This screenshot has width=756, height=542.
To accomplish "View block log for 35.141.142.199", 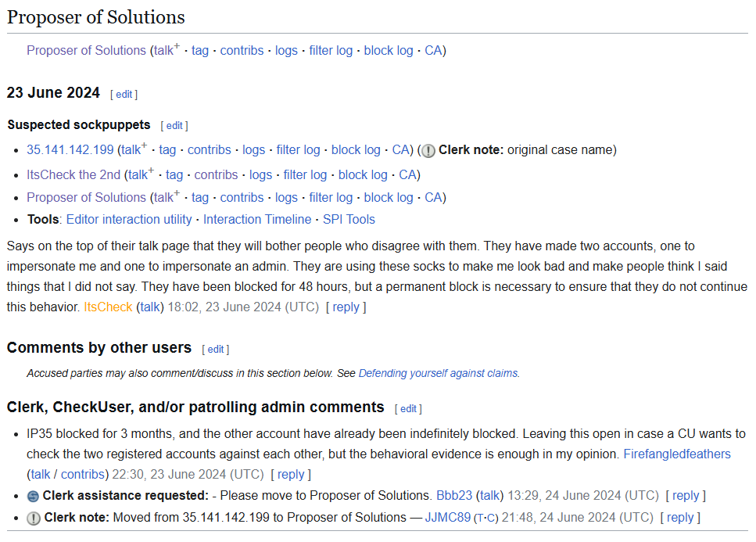I will coord(356,149).
